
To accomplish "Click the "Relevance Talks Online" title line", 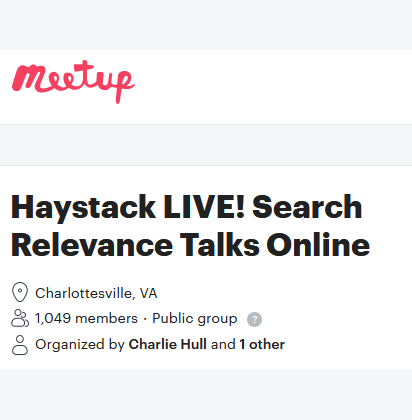I will pos(190,245).
